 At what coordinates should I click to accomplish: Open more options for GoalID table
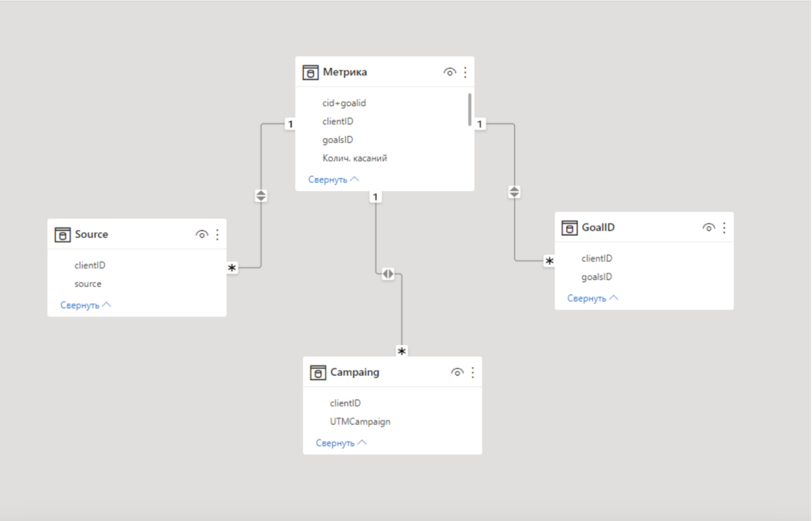[x=724, y=228]
